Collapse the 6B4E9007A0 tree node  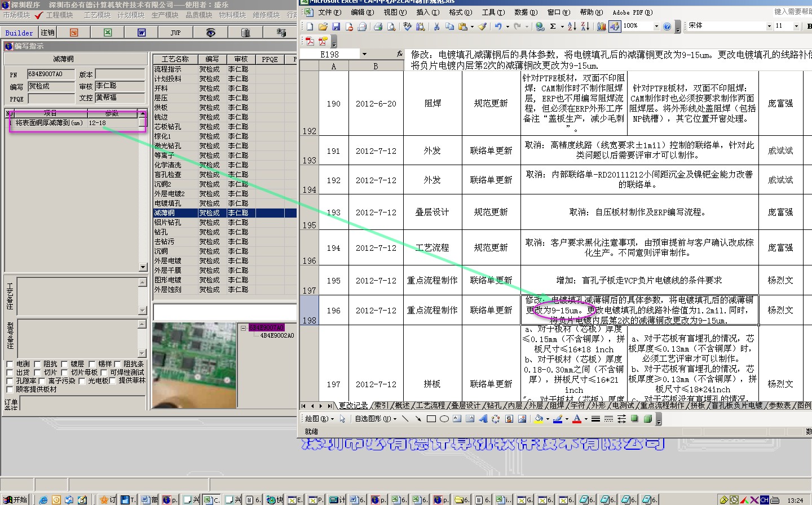tap(243, 328)
